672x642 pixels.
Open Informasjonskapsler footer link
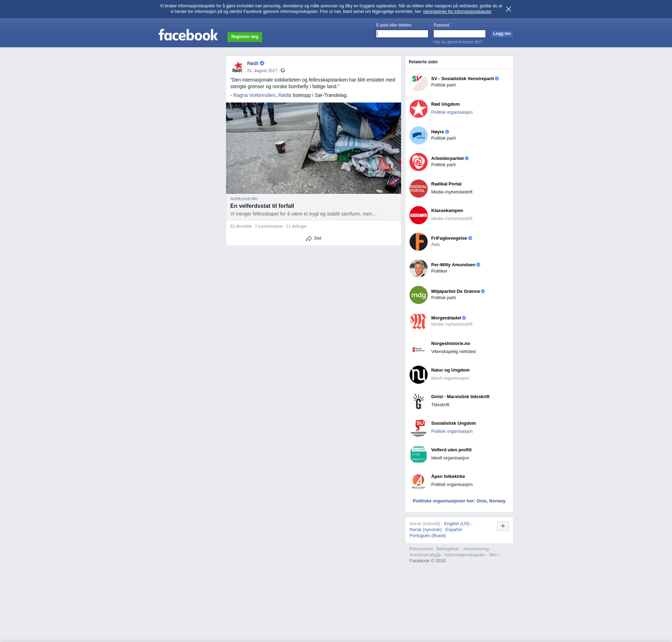point(465,555)
